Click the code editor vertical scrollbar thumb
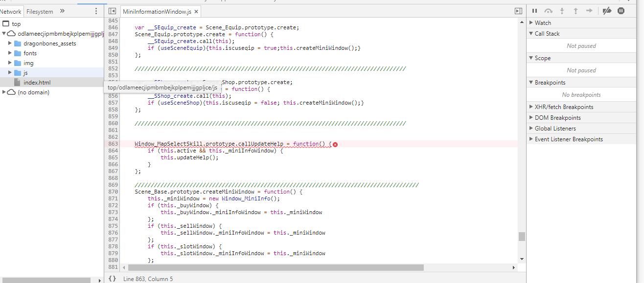This screenshot has height=283, width=644. 522,237
